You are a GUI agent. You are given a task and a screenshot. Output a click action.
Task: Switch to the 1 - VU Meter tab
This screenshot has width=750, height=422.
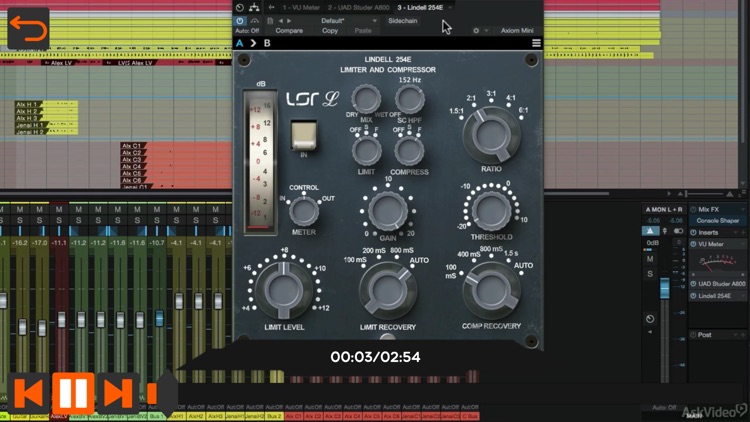click(301, 8)
